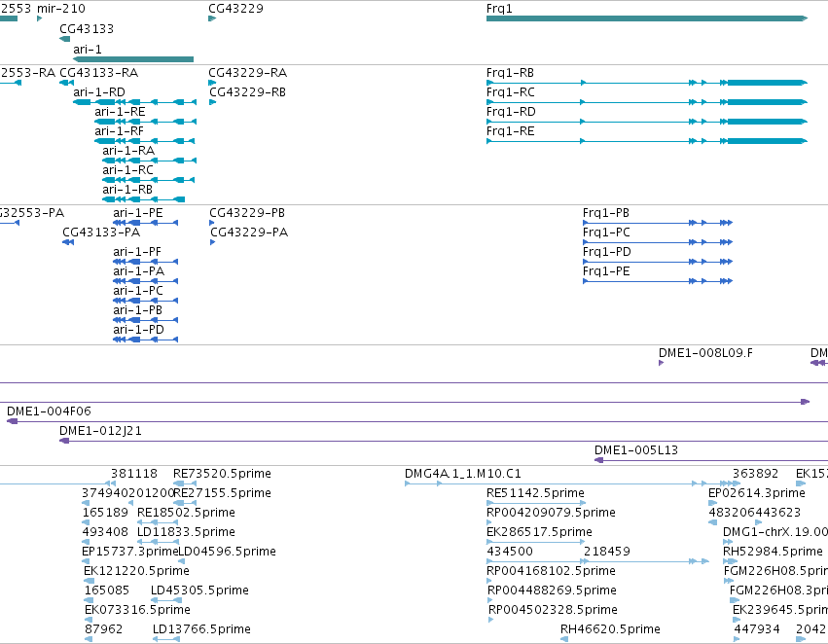Select the Frq1-PD protein label
This screenshot has height=644, width=828.
607,252
